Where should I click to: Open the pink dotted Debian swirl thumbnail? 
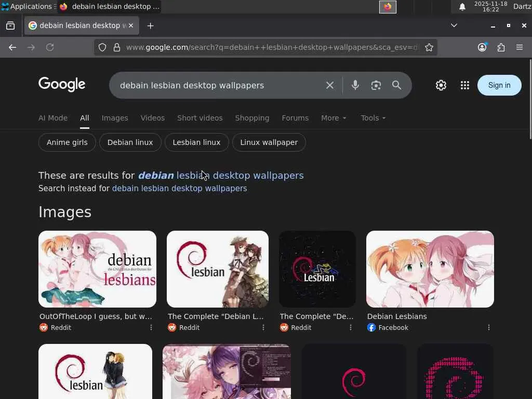pos(455,371)
